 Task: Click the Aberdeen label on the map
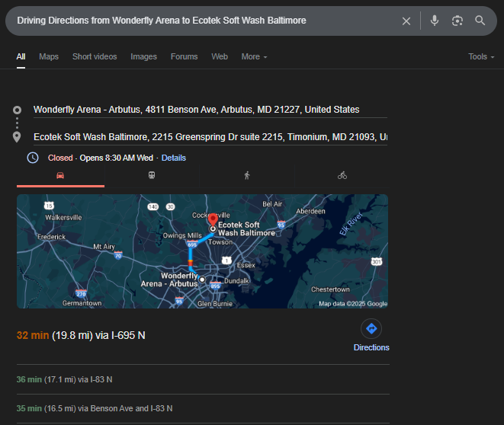[x=310, y=211]
